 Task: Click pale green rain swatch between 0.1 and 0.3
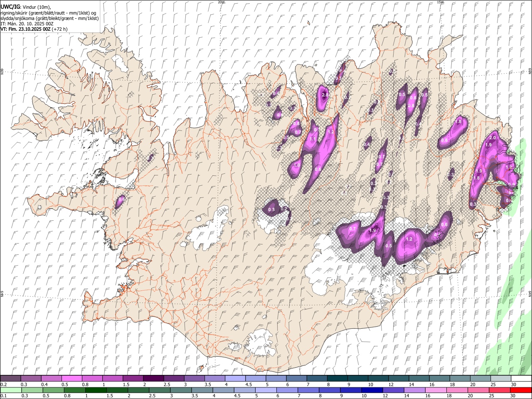point(11,390)
